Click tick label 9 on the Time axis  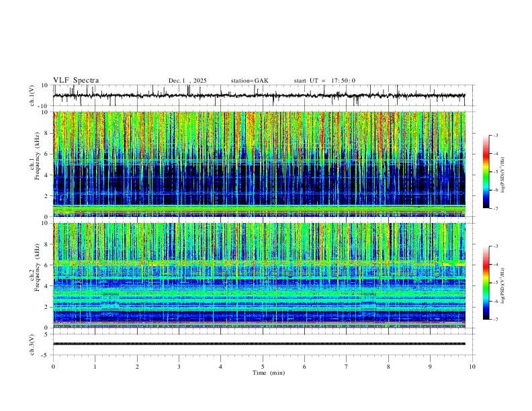[x=430, y=367]
